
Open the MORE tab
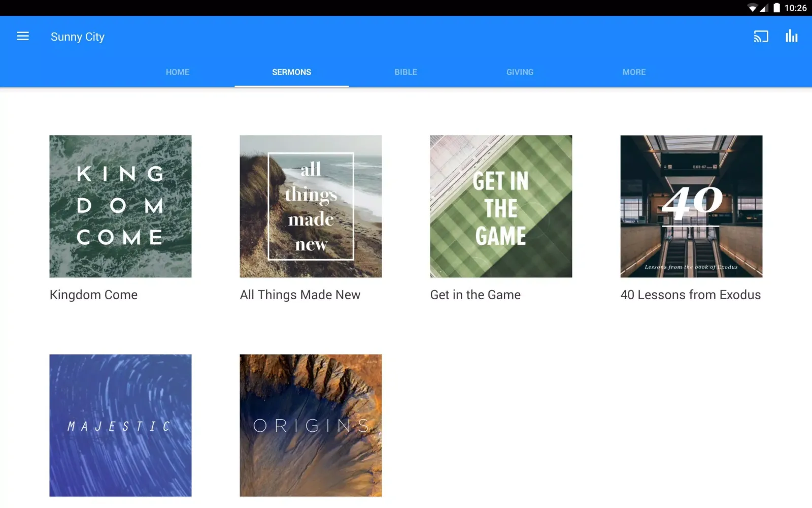tap(634, 72)
